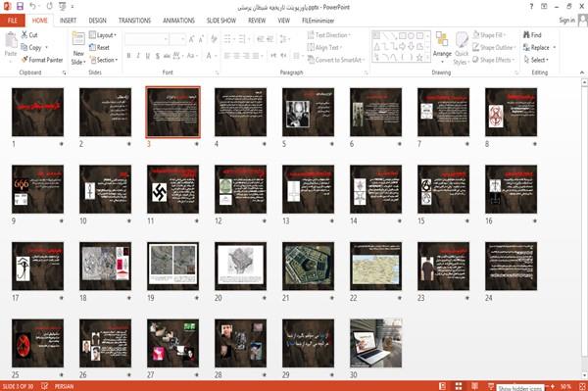Activate Format Painter
588x391 pixels.
pyautogui.click(x=42, y=60)
